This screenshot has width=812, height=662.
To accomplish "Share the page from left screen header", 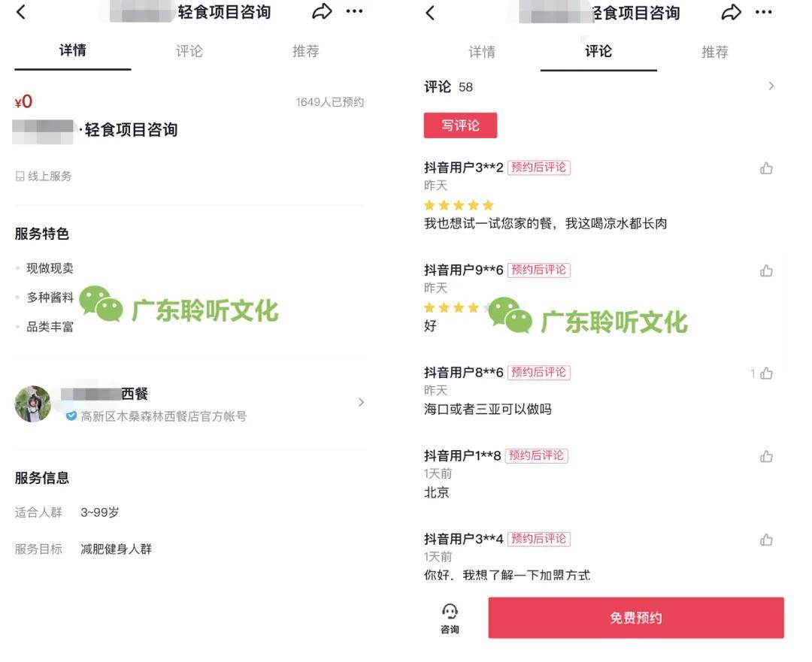I will pyautogui.click(x=322, y=11).
